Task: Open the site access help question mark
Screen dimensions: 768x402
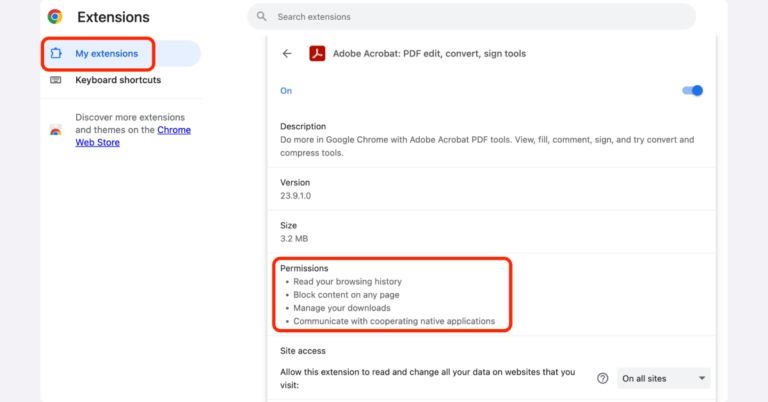Action: 602,378
